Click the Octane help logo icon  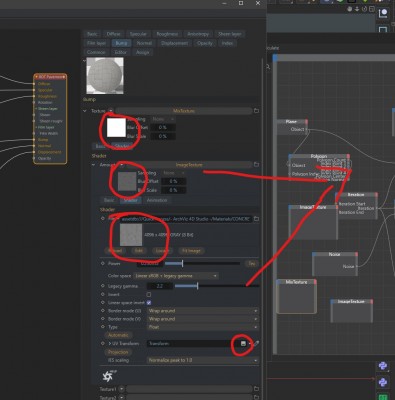tap(108, 376)
